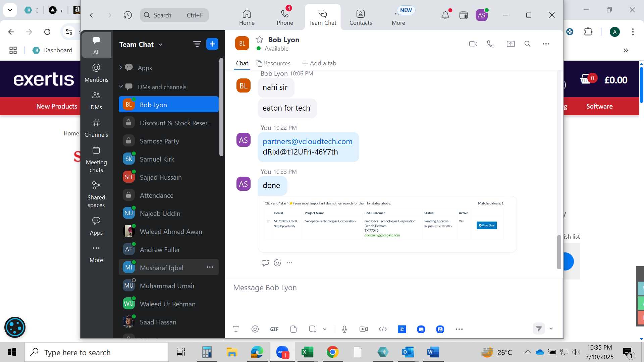Insert a code snippet
The height and width of the screenshot is (362, 644).
pos(383,329)
